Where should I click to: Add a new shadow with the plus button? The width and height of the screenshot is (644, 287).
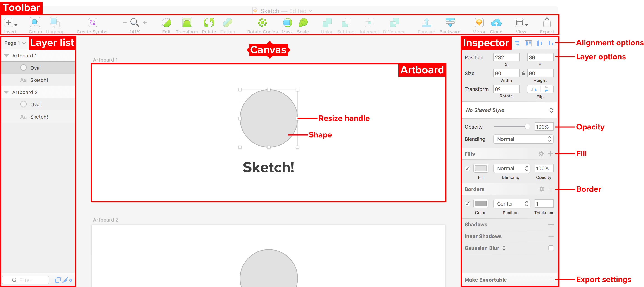[551, 225]
